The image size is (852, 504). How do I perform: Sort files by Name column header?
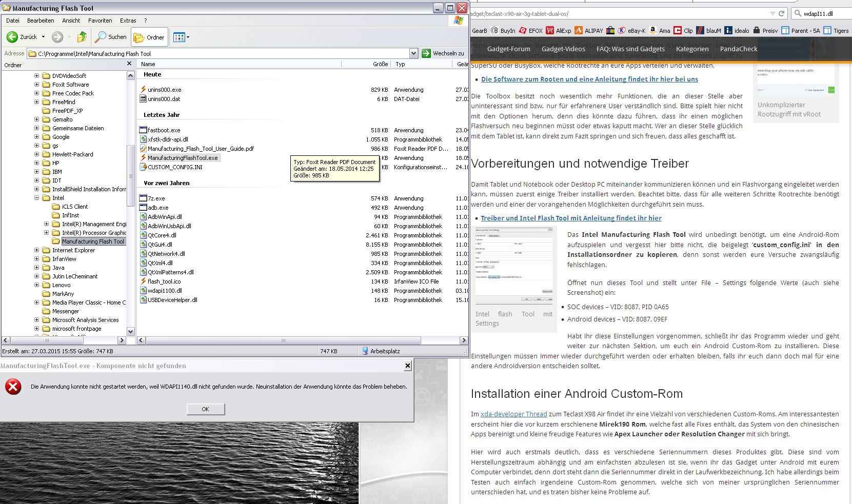pos(239,64)
